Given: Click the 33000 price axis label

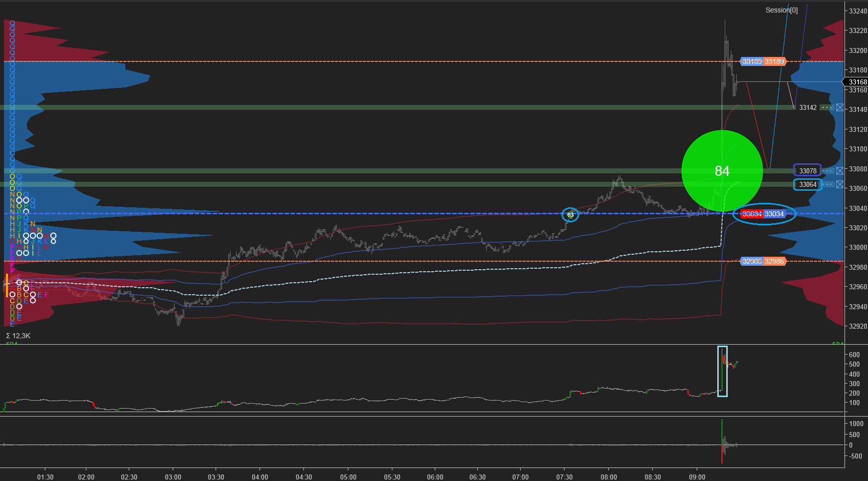Looking at the screenshot, I should pos(858,247).
